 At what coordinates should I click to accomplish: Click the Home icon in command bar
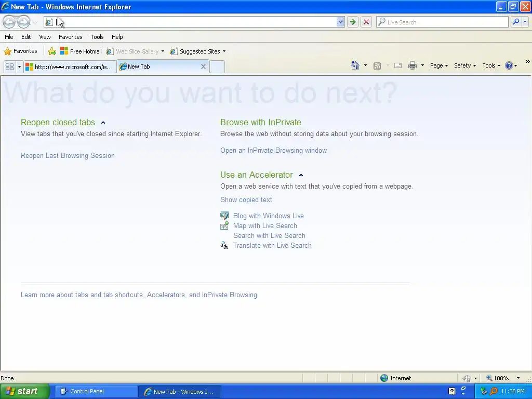(x=355, y=65)
